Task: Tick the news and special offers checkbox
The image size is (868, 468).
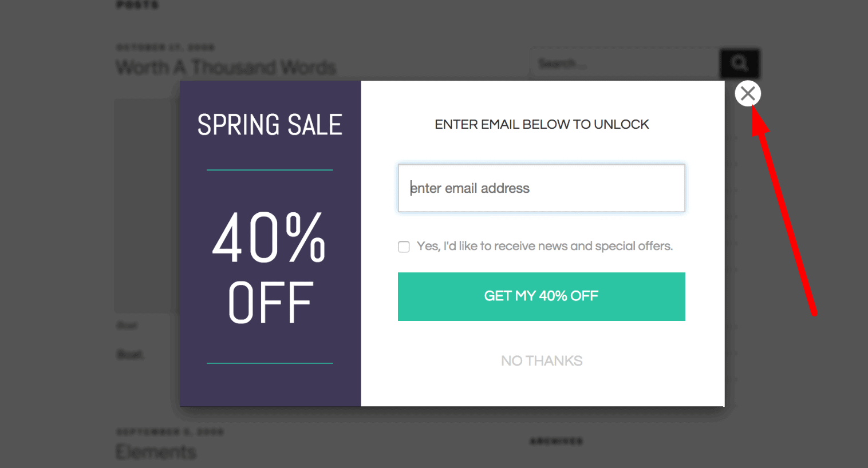Action: click(404, 247)
